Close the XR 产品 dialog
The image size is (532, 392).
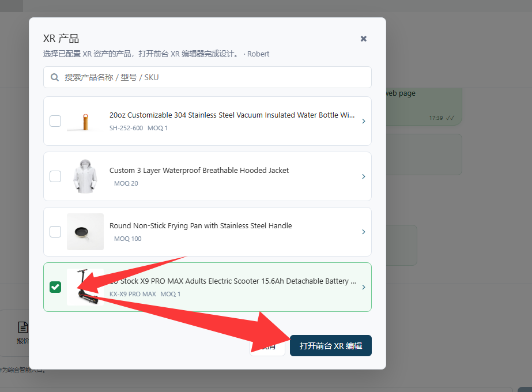pos(363,39)
